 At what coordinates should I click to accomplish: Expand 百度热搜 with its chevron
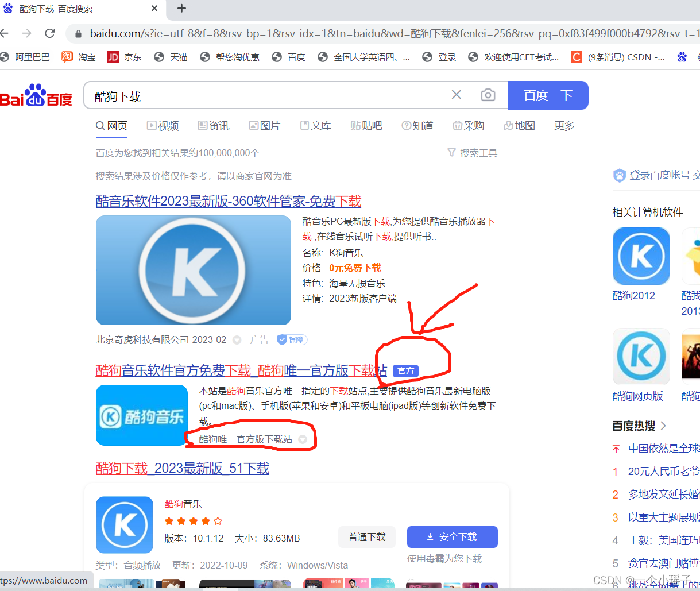[664, 426]
